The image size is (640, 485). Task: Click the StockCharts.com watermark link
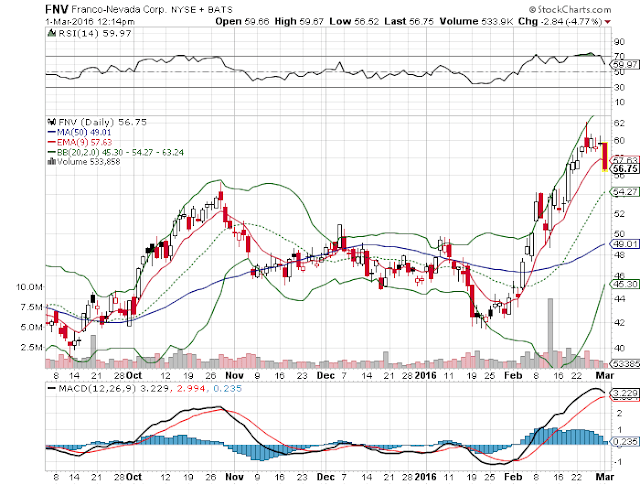point(570,9)
